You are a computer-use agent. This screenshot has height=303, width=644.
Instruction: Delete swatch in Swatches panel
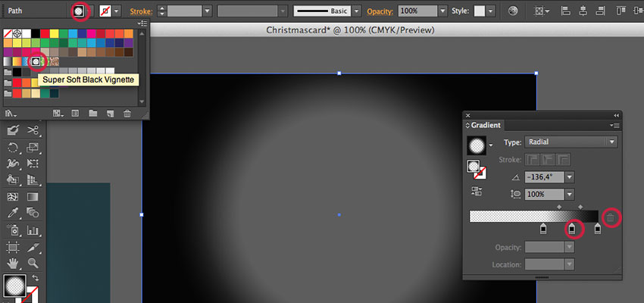127,114
